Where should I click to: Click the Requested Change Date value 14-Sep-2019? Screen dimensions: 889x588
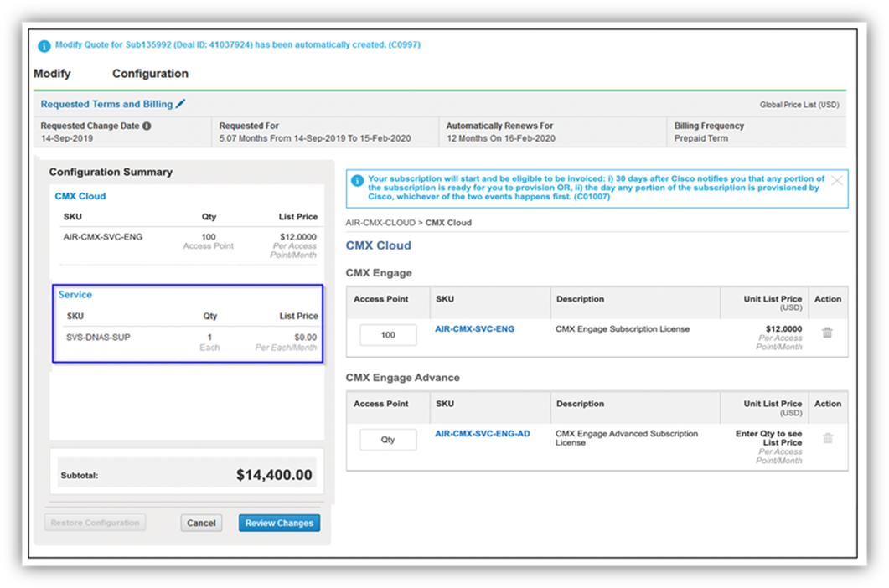67,138
